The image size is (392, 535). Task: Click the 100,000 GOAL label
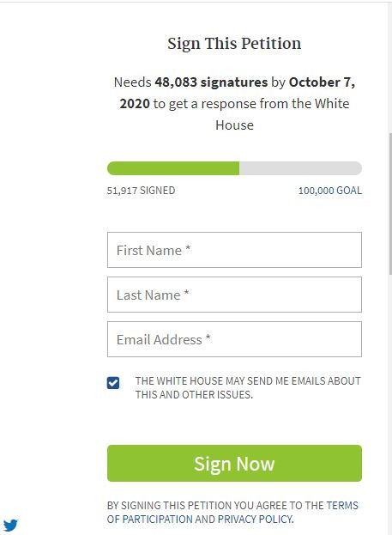pyautogui.click(x=330, y=191)
